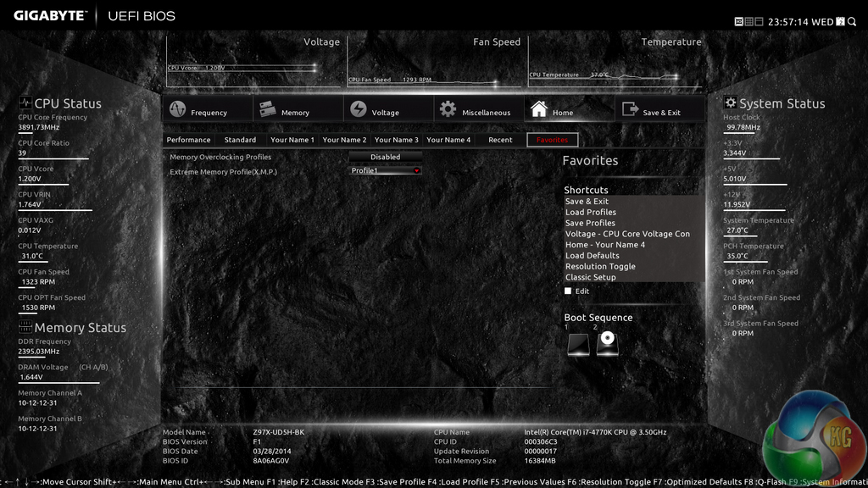Open the Your Name 1 tab
Screen dimensions: 868x488
point(292,140)
